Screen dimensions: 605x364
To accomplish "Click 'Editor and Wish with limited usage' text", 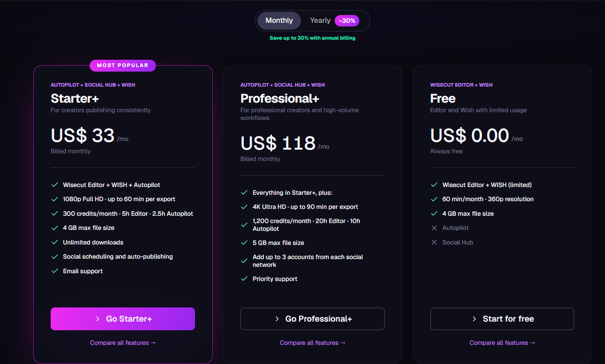I will 479,110.
